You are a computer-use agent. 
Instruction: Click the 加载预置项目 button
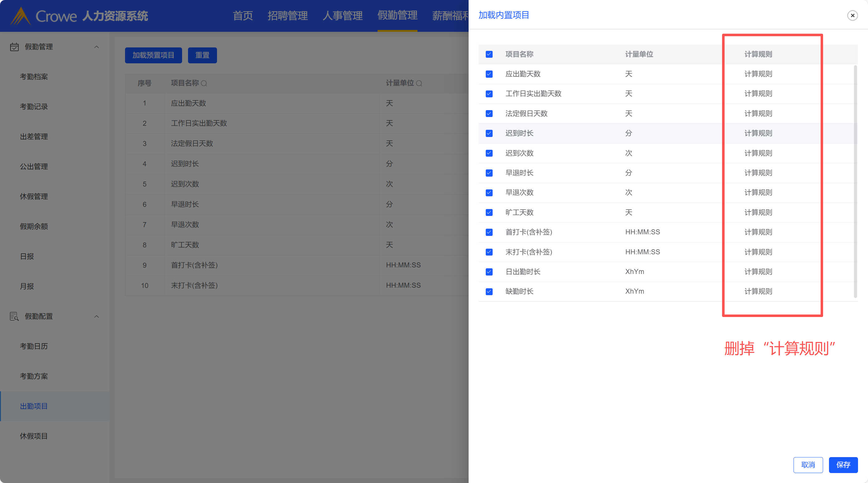coord(153,55)
